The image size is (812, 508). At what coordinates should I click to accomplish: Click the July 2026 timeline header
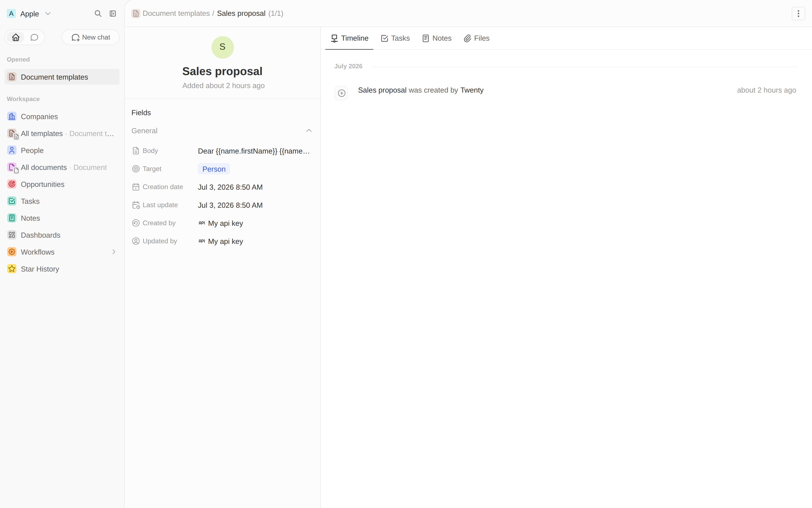tap(348, 66)
